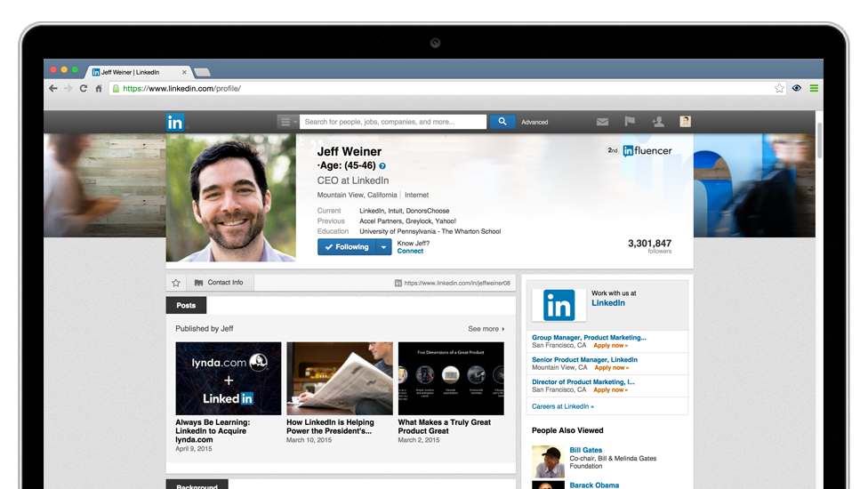The image size is (868, 489).
Task: Expand the arrow dropdown beside Following
Action: click(x=383, y=247)
